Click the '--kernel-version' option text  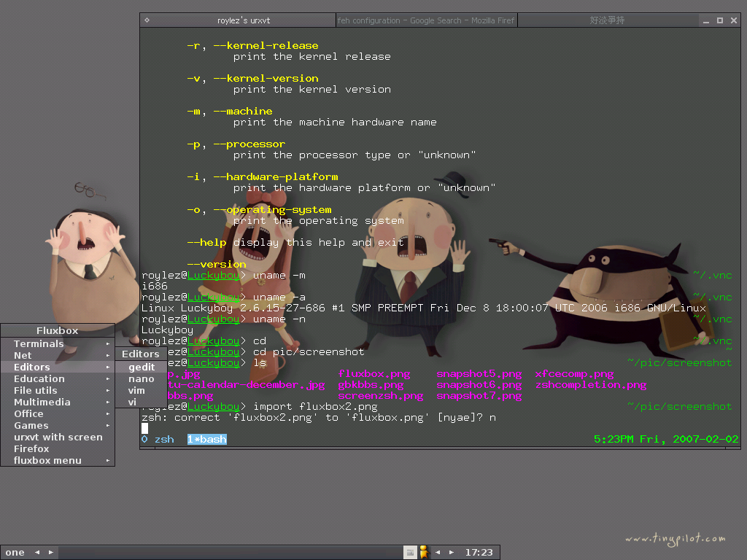[266, 79]
